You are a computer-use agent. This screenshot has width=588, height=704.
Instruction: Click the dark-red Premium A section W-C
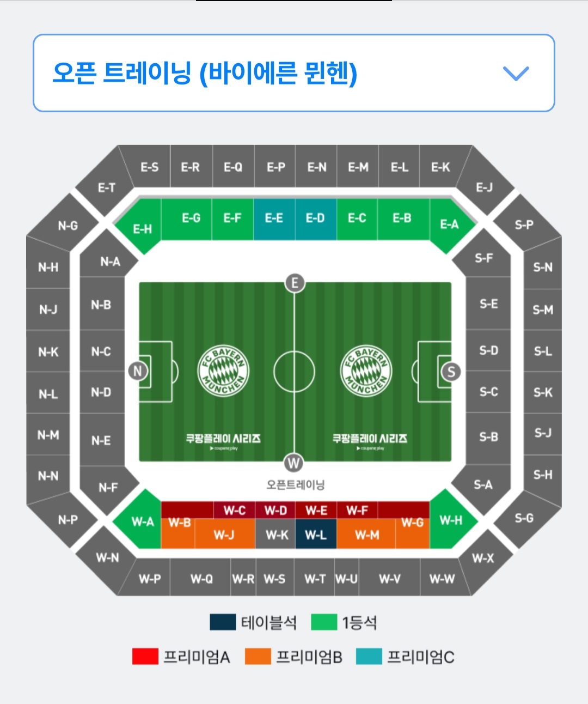tap(235, 511)
